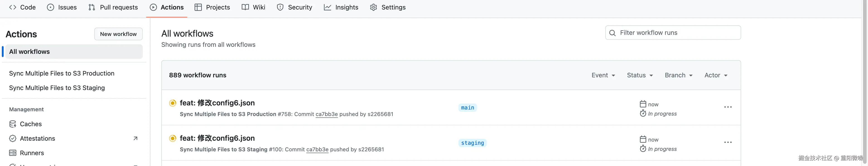Click the Attestations external link arrow

pos(135,138)
